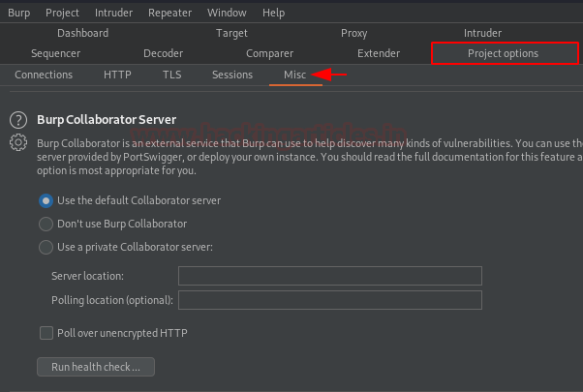Open Collaborator Server gear options
This screenshot has height=392, width=583.
tap(18, 142)
